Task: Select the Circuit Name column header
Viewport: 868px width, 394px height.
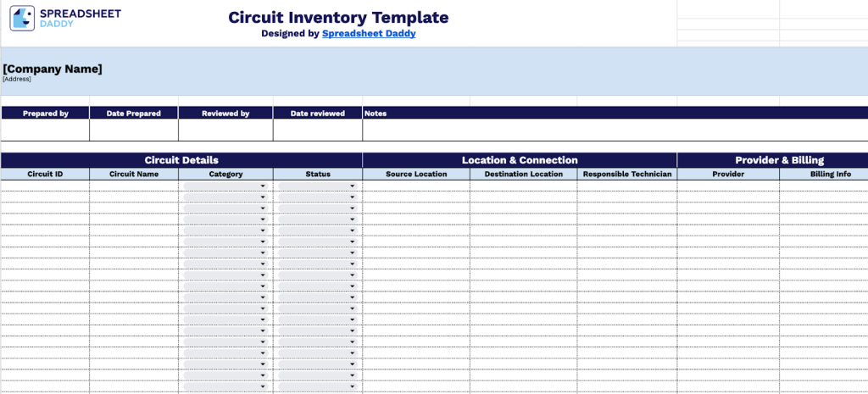Action: pyautogui.click(x=133, y=174)
